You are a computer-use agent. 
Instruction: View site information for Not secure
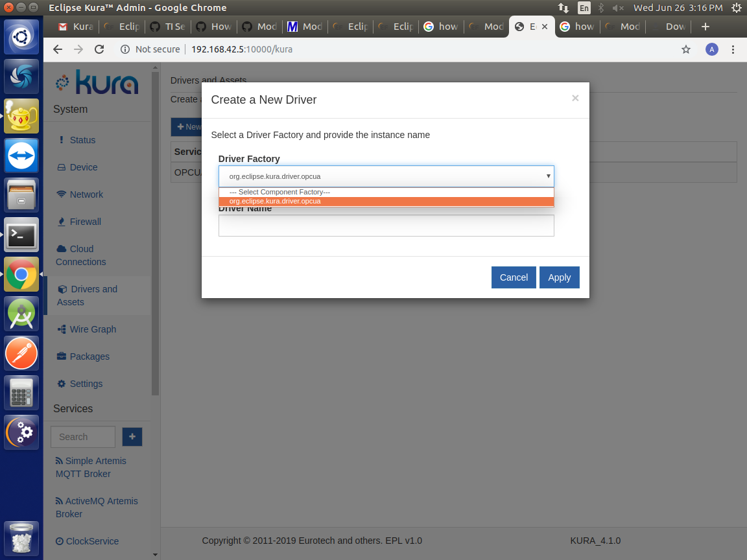point(150,49)
